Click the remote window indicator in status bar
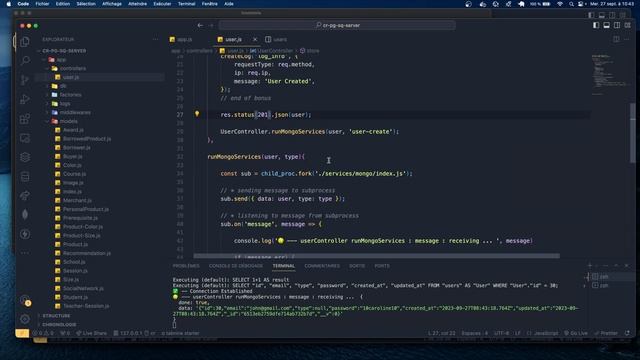 22,333
